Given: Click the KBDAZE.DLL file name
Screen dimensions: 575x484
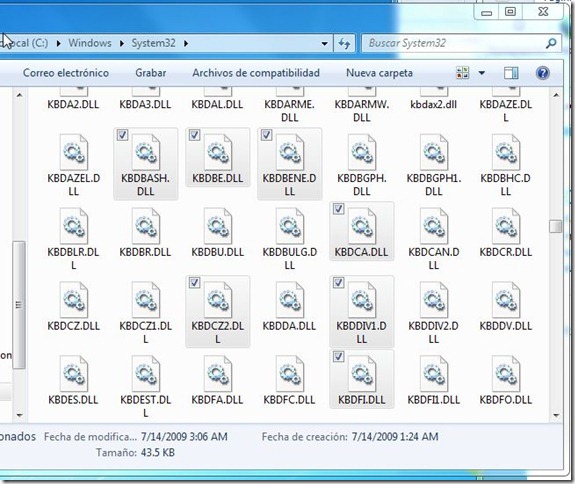Looking at the screenshot, I should [x=506, y=111].
